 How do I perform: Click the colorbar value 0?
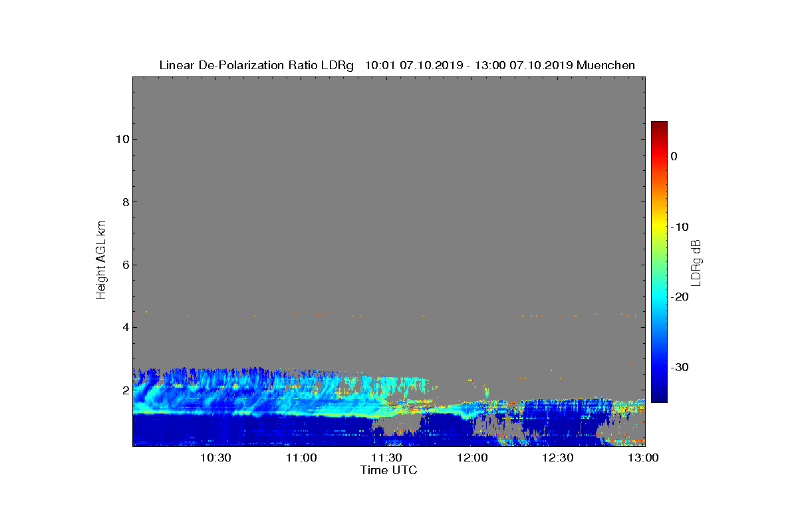(x=674, y=156)
